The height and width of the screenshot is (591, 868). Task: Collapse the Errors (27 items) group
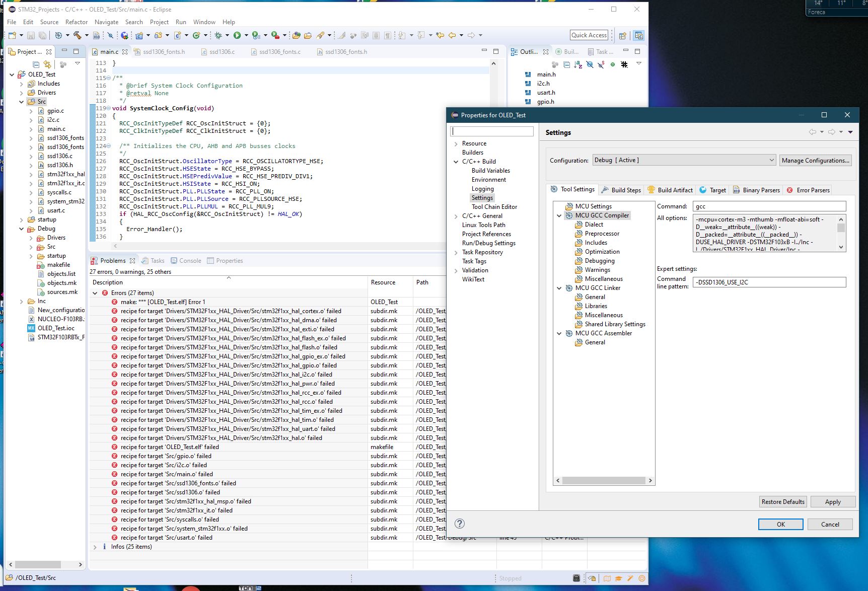coord(95,293)
